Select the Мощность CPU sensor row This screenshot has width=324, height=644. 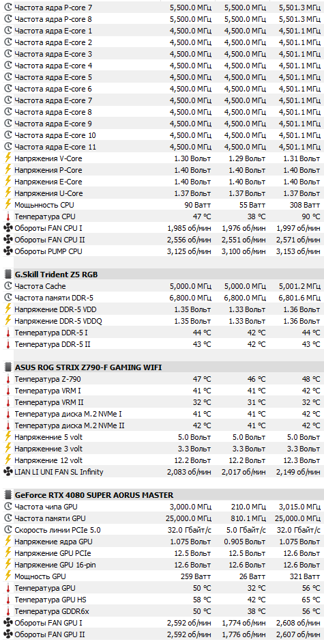coord(162,205)
